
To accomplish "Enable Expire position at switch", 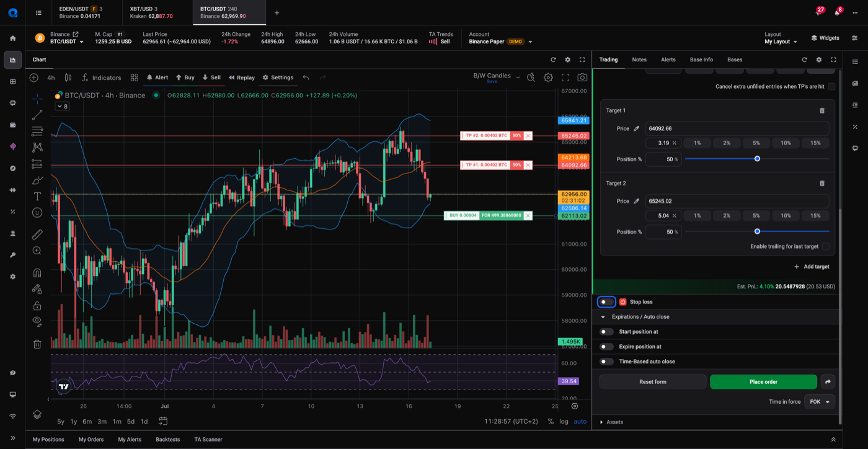I will coord(606,347).
